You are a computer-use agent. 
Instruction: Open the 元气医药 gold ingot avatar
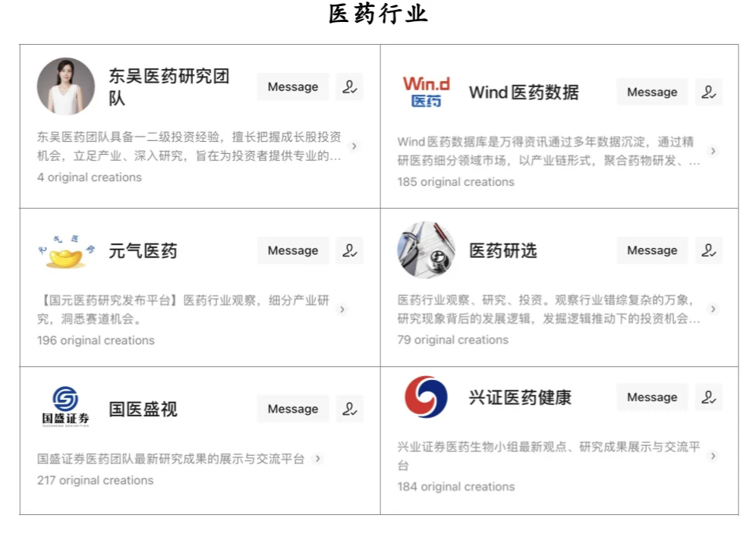[66, 251]
